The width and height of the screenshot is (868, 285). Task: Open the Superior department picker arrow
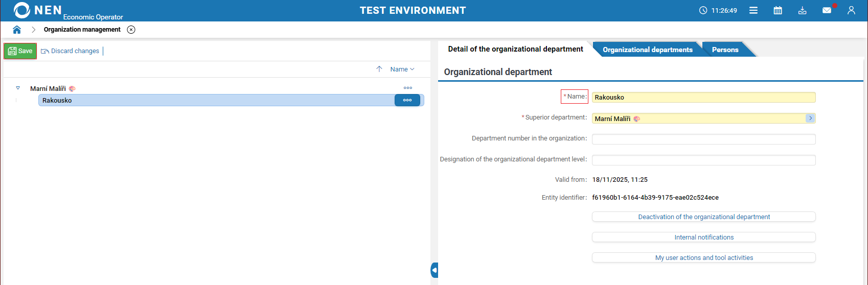tap(810, 118)
